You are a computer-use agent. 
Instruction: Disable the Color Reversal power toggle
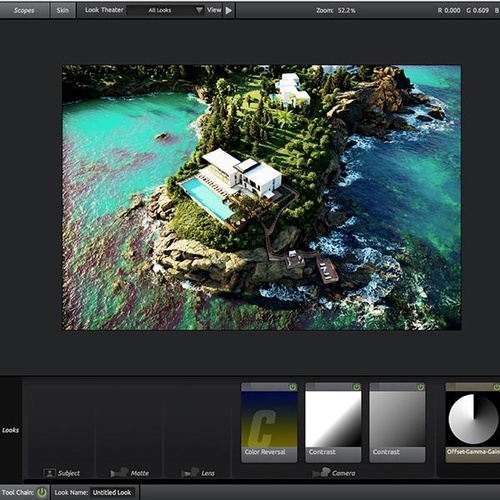click(292, 387)
